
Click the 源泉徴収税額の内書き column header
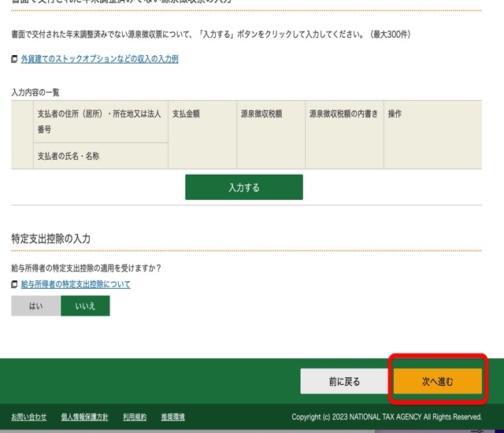[343, 114]
